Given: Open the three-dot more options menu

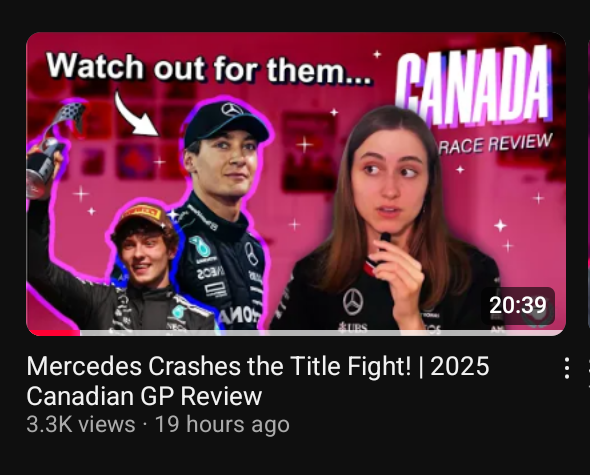Looking at the screenshot, I should 566,368.
